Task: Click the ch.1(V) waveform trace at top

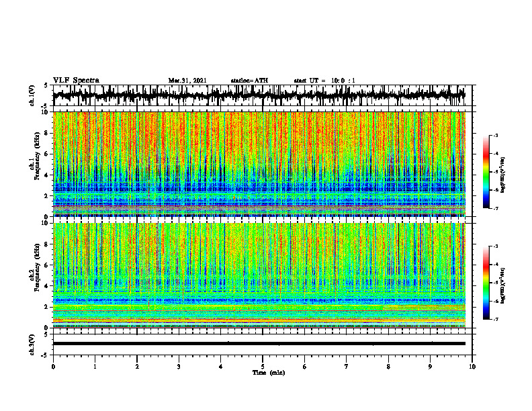Action: pyautogui.click(x=259, y=95)
